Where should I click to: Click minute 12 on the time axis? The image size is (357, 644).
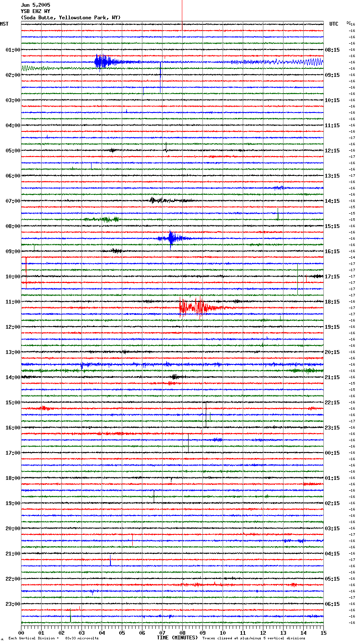pyautogui.click(x=263, y=632)
